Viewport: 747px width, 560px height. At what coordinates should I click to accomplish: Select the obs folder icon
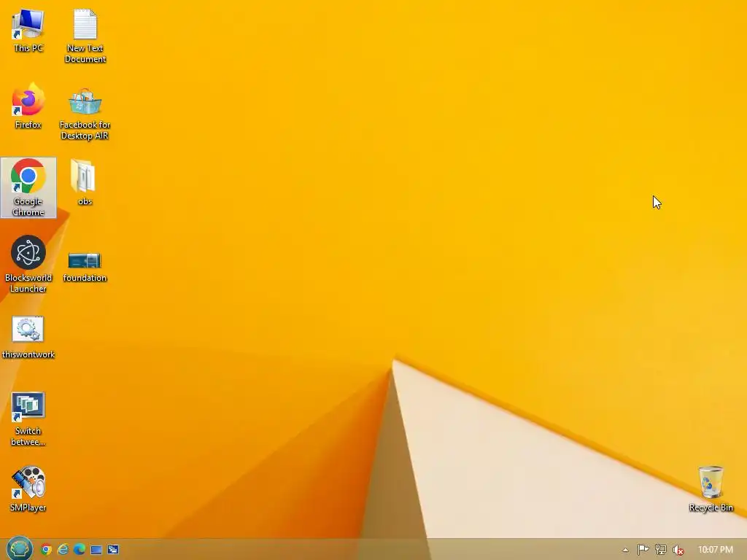pos(85,183)
